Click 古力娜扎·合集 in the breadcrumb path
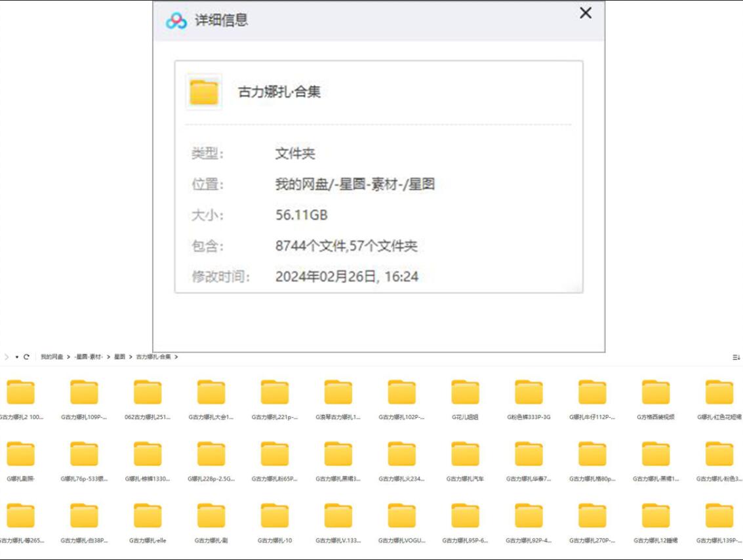 pos(153,357)
